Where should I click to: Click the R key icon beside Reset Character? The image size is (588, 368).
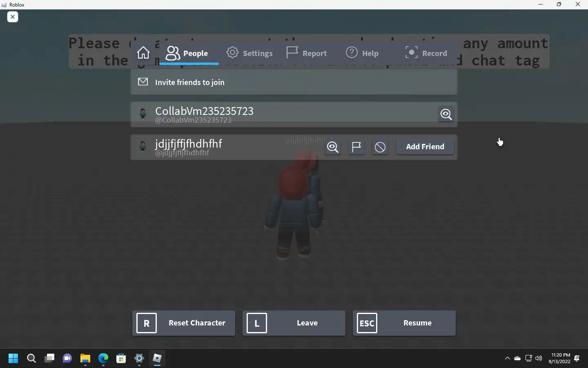147,323
